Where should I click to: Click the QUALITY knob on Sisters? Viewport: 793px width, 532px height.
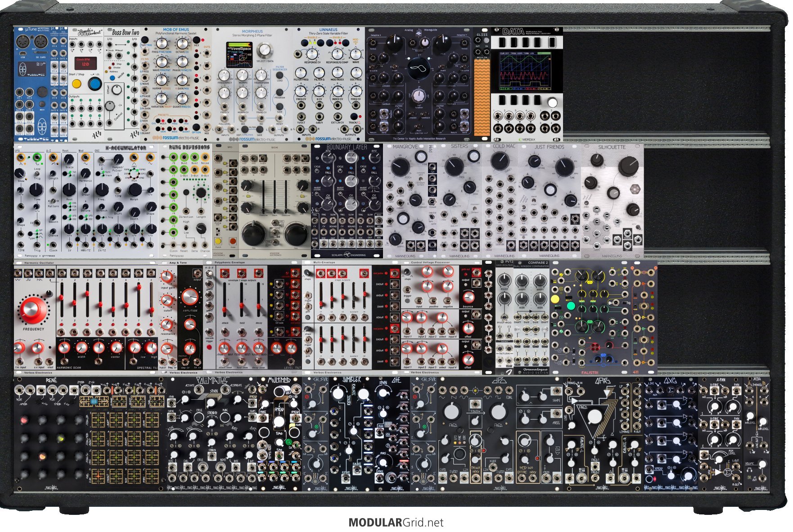[x=450, y=199]
